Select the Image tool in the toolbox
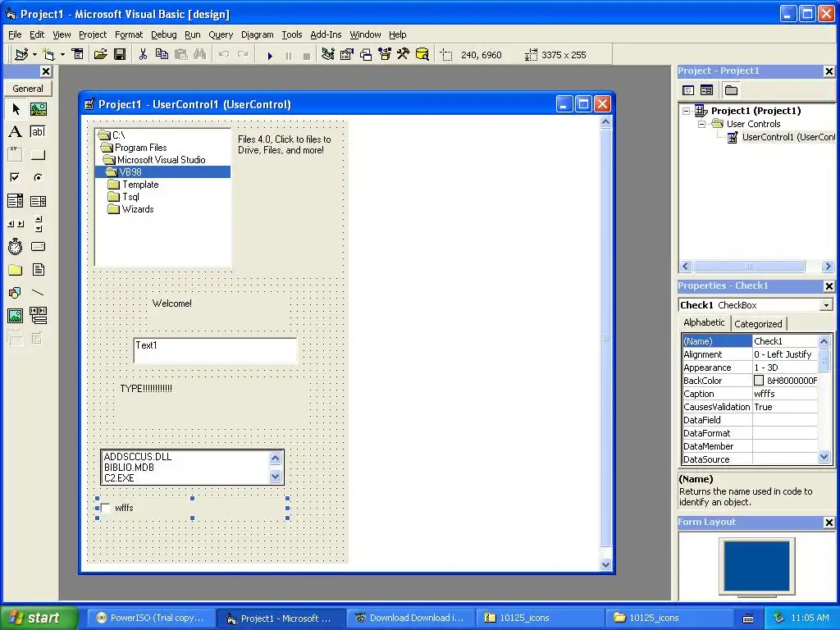Image resolution: width=840 pixels, height=630 pixels. 16,316
